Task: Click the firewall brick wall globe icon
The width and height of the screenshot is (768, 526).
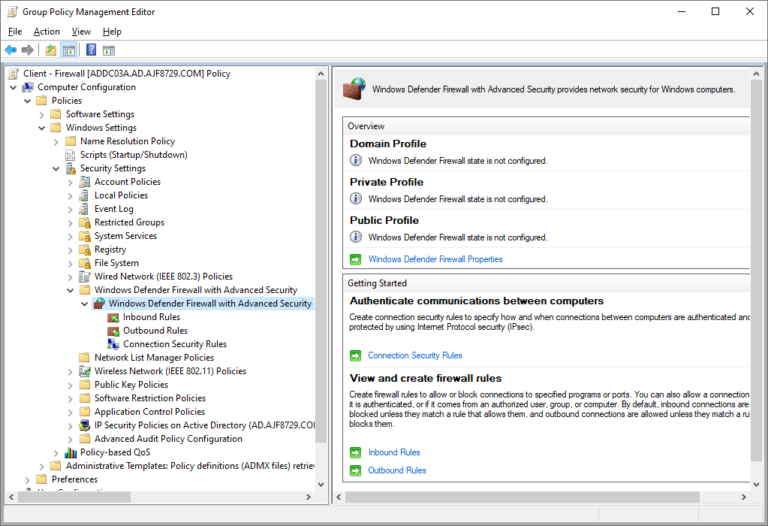Action: pos(354,89)
